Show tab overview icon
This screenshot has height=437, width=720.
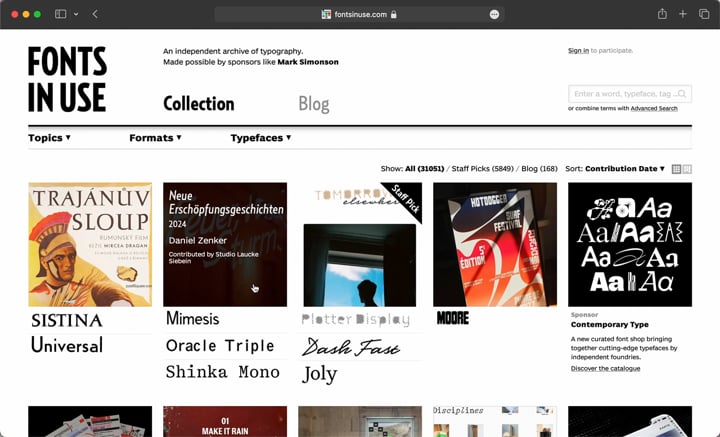coord(704,14)
